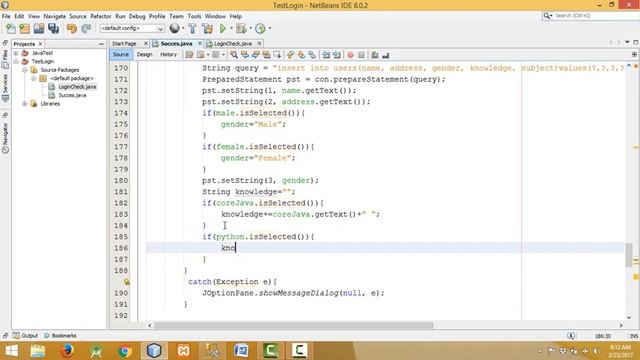The image size is (640, 360).
Task: Open the Debug menu
Action: [137, 16]
